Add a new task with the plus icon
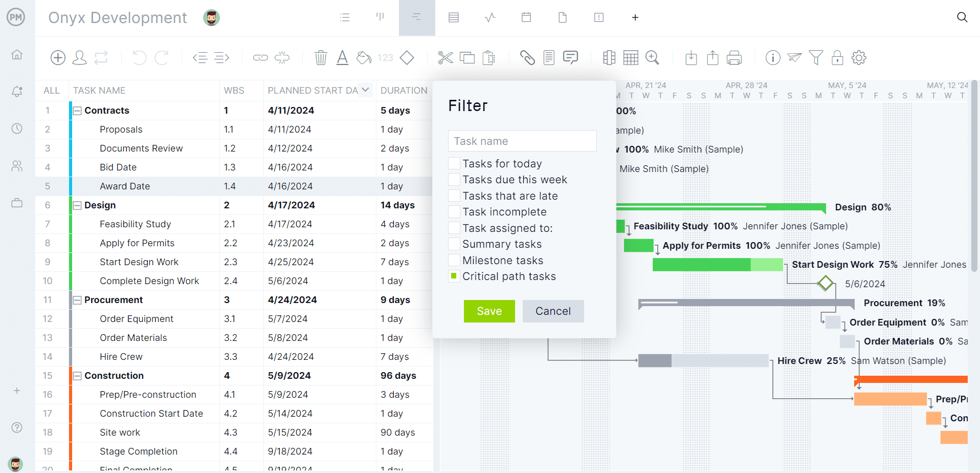980x473 pixels. (x=58, y=57)
